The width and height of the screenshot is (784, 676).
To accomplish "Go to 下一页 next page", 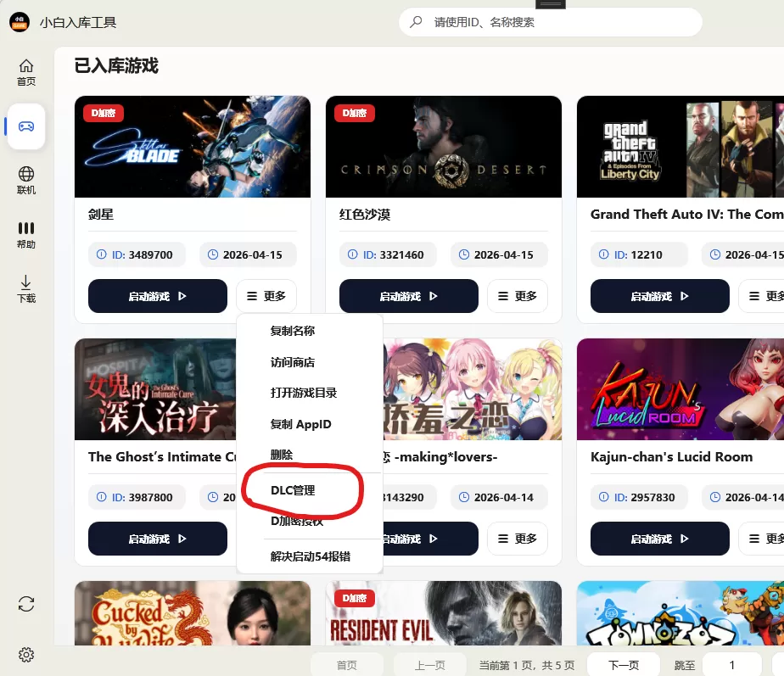I will (624, 665).
